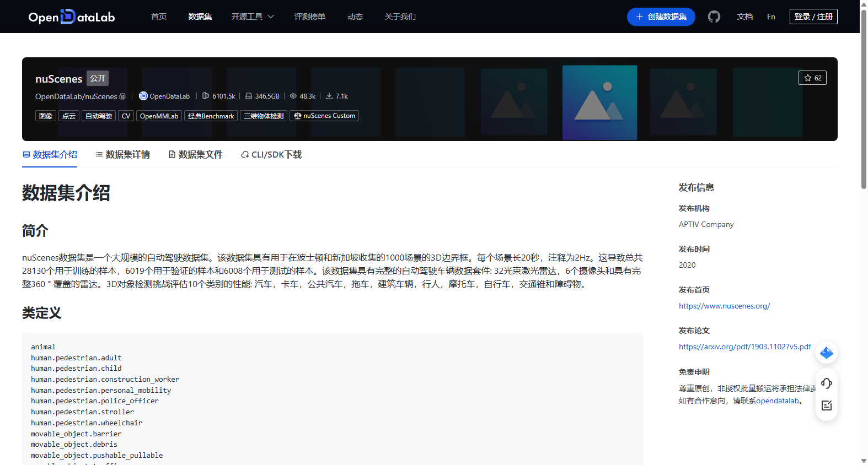Click the blue bird assistant icon
Image resolution: width=868 pixels, height=465 pixels.
pos(826,353)
